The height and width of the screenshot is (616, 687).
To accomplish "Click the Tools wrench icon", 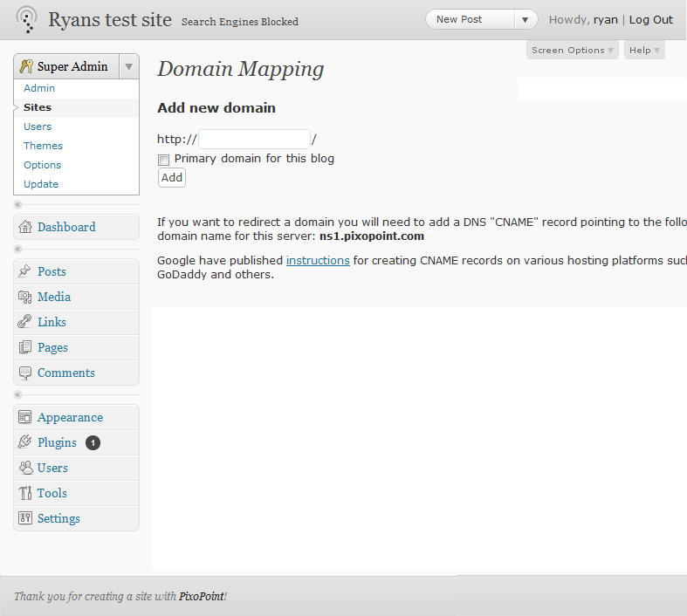I will [25, 493].
